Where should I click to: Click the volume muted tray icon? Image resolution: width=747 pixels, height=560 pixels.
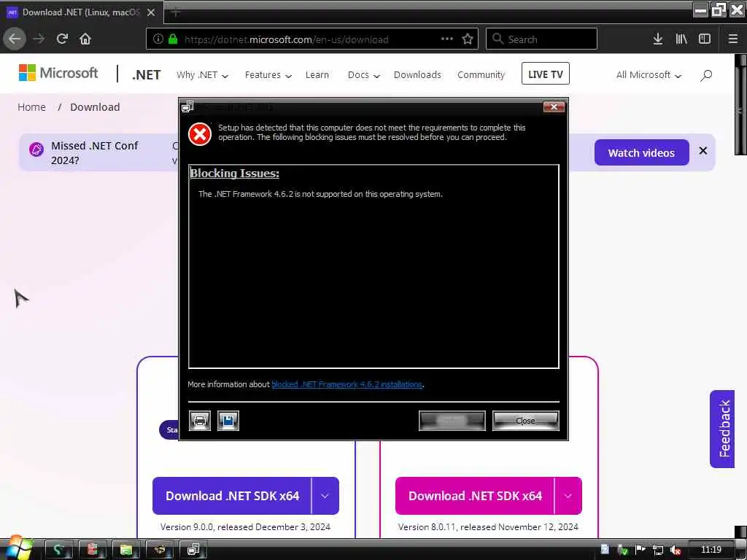(675, 551)
